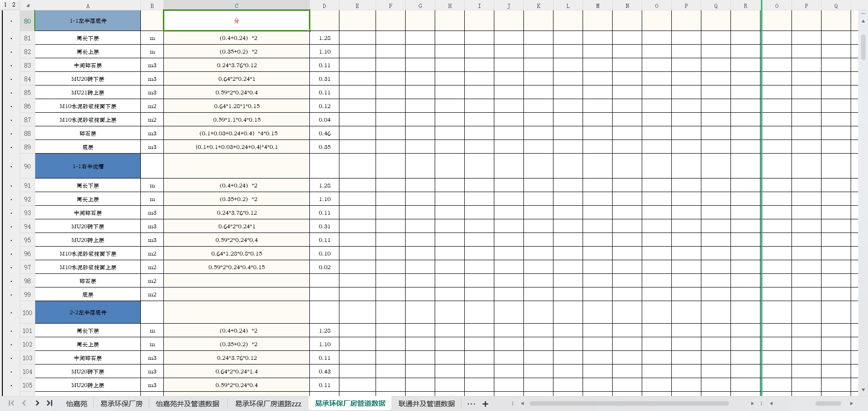The width and height of the screenshot is (868, 411).
Task: Click 中间碎石层 in row 83
Action: [88, 65]
